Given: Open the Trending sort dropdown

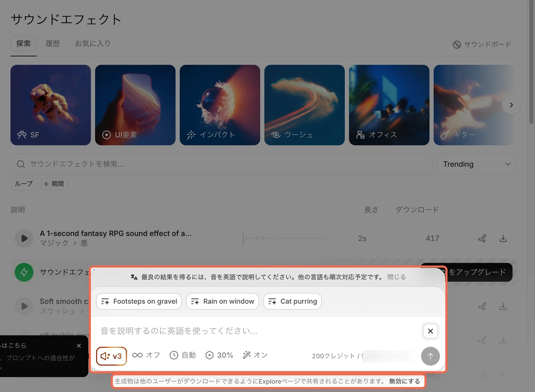Looking at the screenshot, I should 476,164.
